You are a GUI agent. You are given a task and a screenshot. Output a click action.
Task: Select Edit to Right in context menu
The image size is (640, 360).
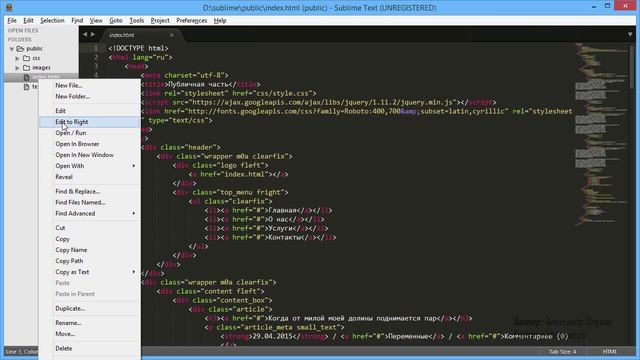90,122
